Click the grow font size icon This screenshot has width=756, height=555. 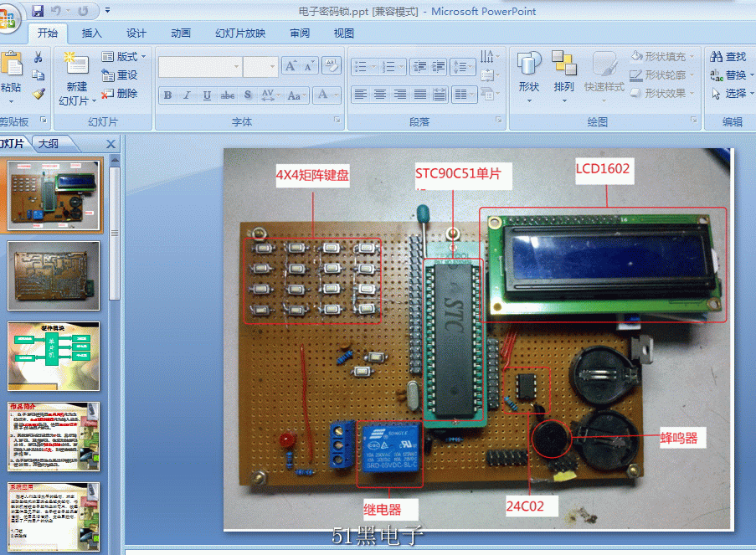tap(291, 66)
